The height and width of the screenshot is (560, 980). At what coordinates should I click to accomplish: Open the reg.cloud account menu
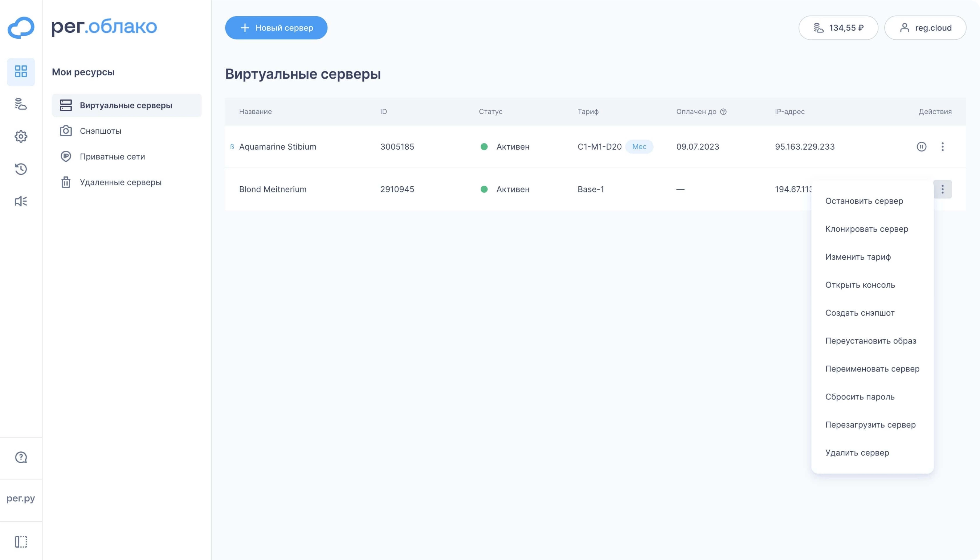click(x=925, y=28)
